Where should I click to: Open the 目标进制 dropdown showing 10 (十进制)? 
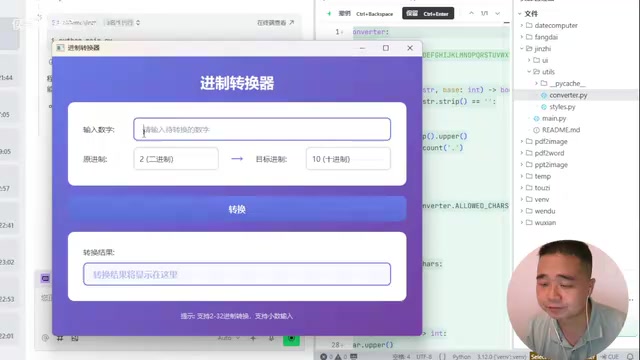pyautogui.click(x=348, y=159)
